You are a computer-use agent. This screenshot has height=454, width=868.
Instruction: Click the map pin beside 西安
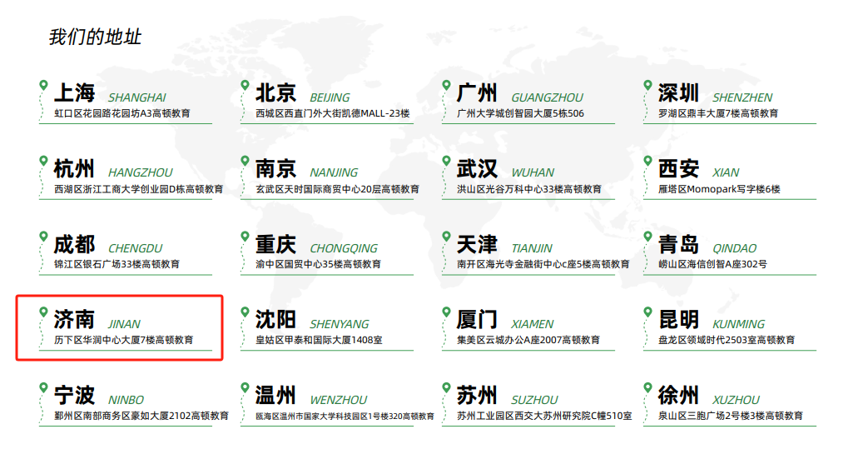click(x=647, y=161)
